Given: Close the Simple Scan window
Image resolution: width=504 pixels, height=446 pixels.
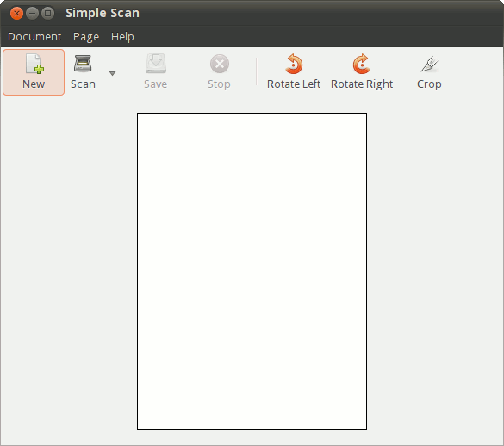Looking at the screenshot, I should click(16, 14).
